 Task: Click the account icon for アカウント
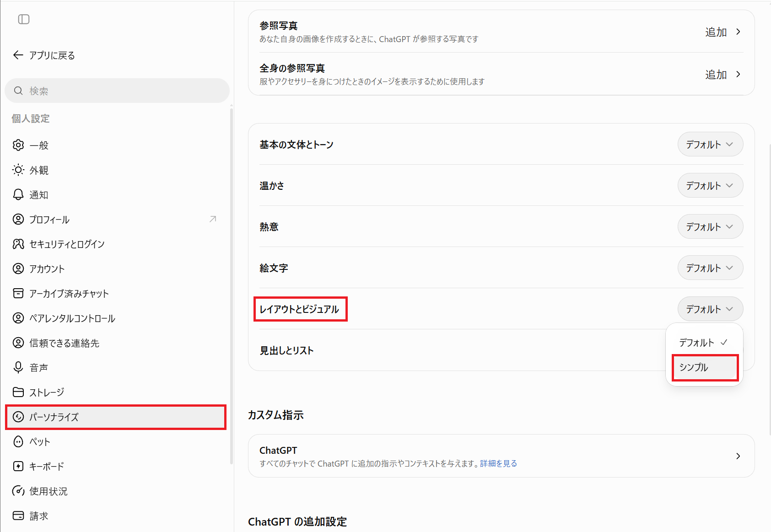(18, 269)
